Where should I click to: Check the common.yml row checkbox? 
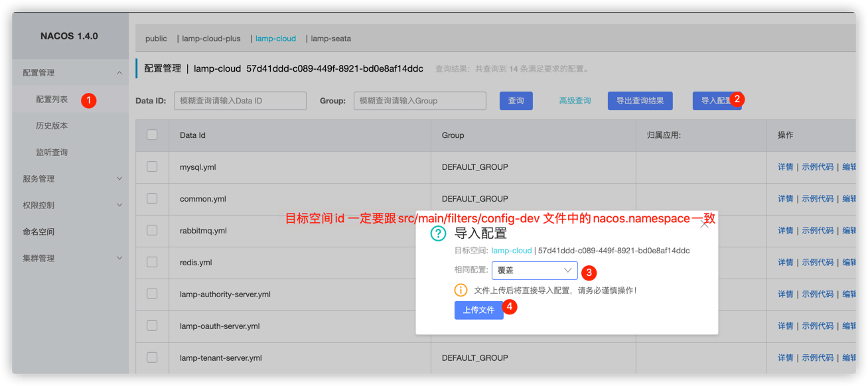coord(152,198)
